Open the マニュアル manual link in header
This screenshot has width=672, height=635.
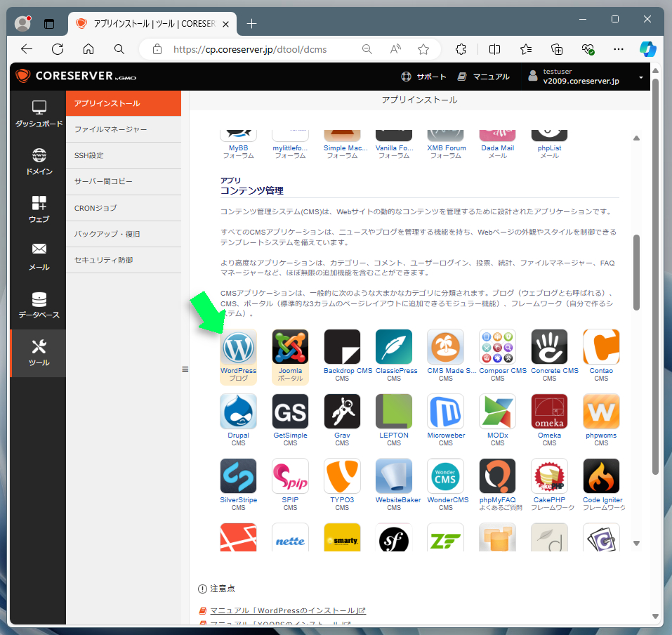pos(483,77)
